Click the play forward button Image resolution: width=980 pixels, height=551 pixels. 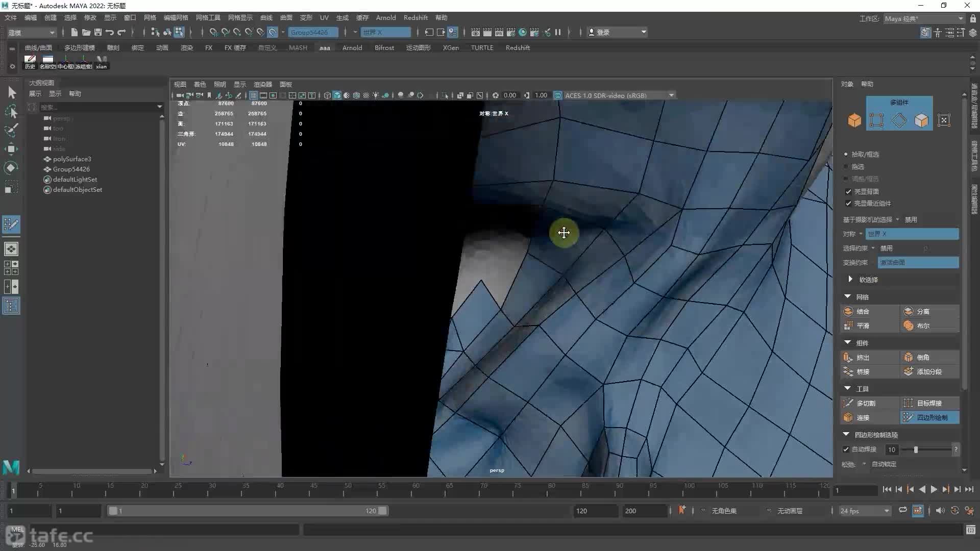tap(934, 489)
